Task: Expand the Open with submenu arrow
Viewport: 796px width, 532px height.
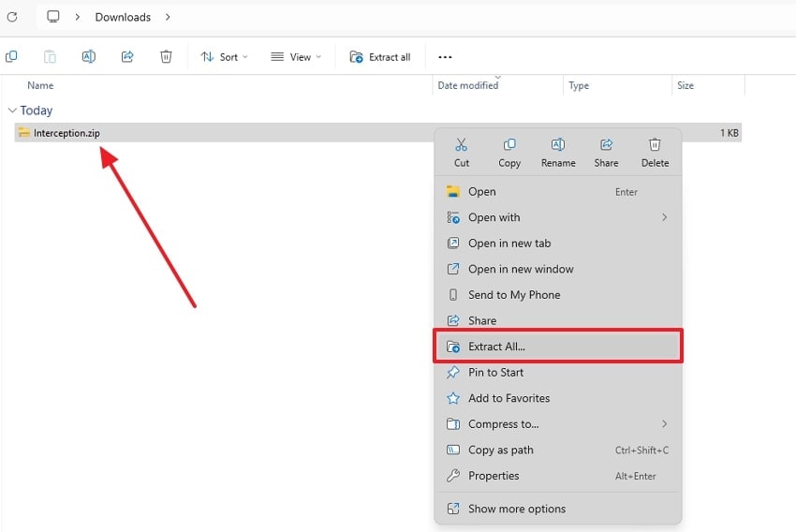Action: click(664, 217)
